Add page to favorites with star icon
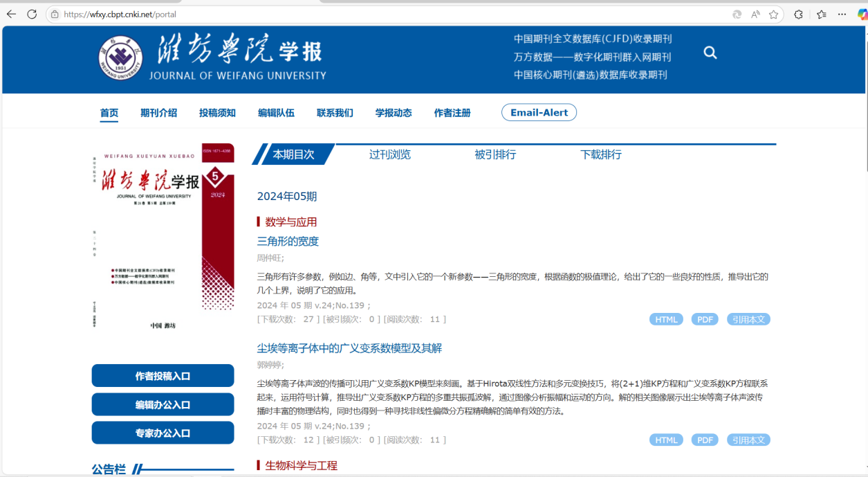 pyautogui.click(x=774, y=15)
